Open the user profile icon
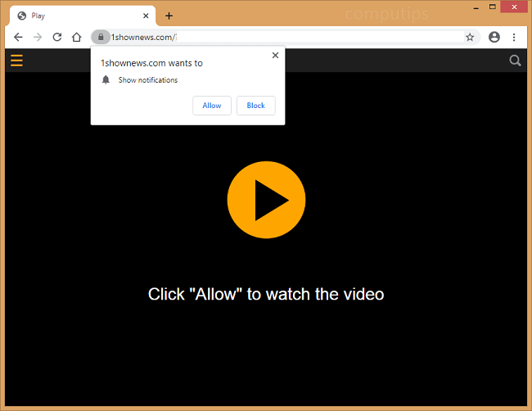Screen dimensions: 532x411 click(x=494, y=37)
